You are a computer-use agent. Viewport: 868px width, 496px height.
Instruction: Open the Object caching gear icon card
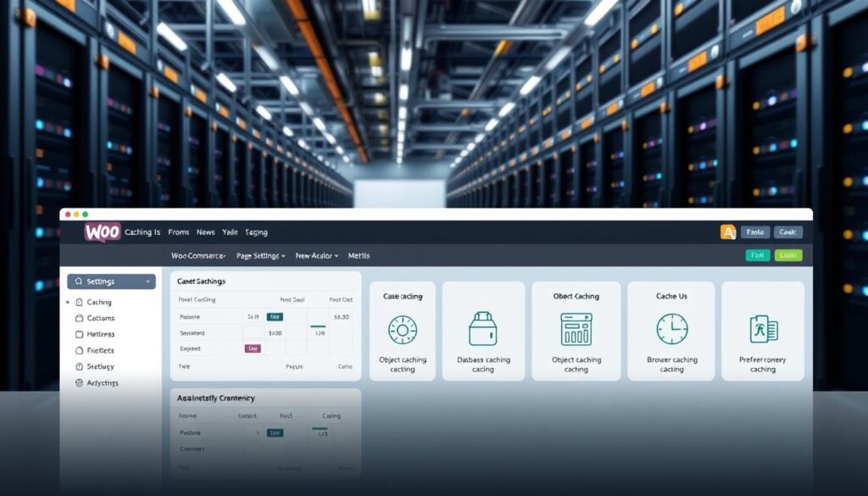[x=403, y=329]
